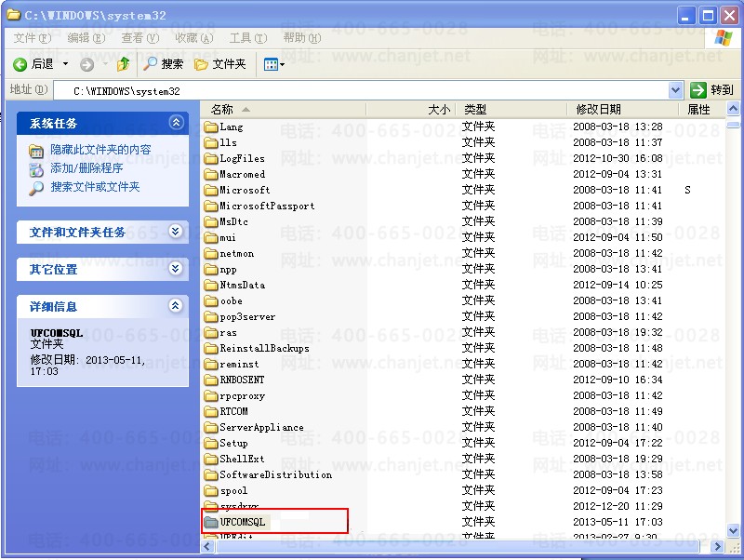744x560 pixels.
Task: Click the vertical scrollbar down arrow
Action: click(x=733, y=530)
